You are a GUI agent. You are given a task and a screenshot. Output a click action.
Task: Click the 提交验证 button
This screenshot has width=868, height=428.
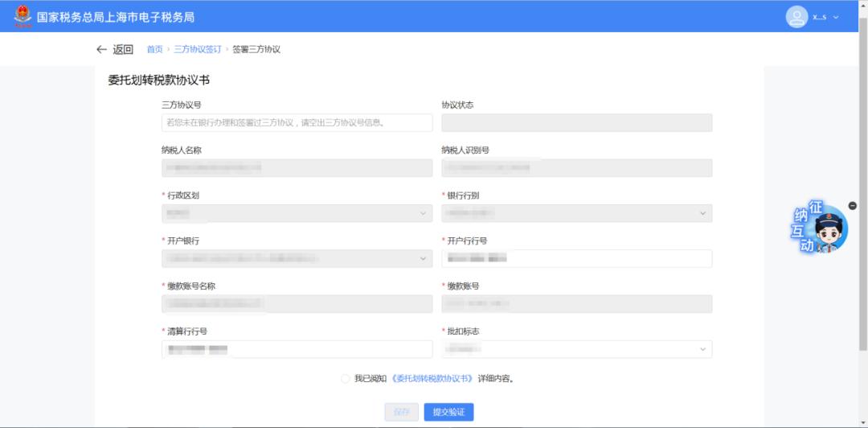pos(448,412)
